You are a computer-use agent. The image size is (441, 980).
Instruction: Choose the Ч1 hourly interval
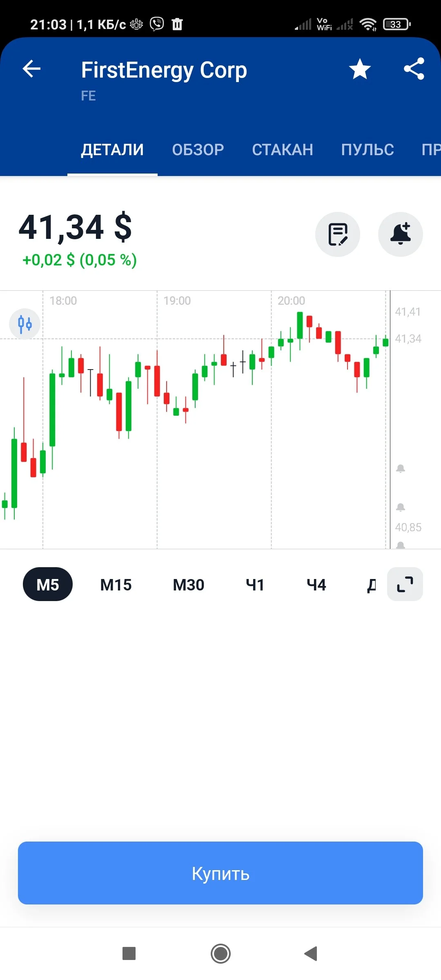click(255, 585)
